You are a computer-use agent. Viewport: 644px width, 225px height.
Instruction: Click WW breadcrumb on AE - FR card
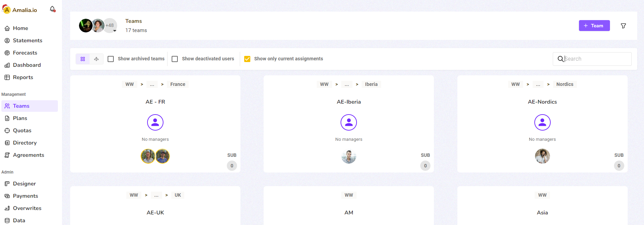129,84
